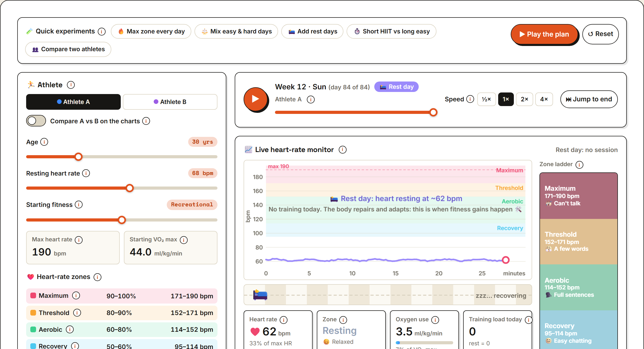
Task: Open Quick experiments info icon
Action: point(102,32)
